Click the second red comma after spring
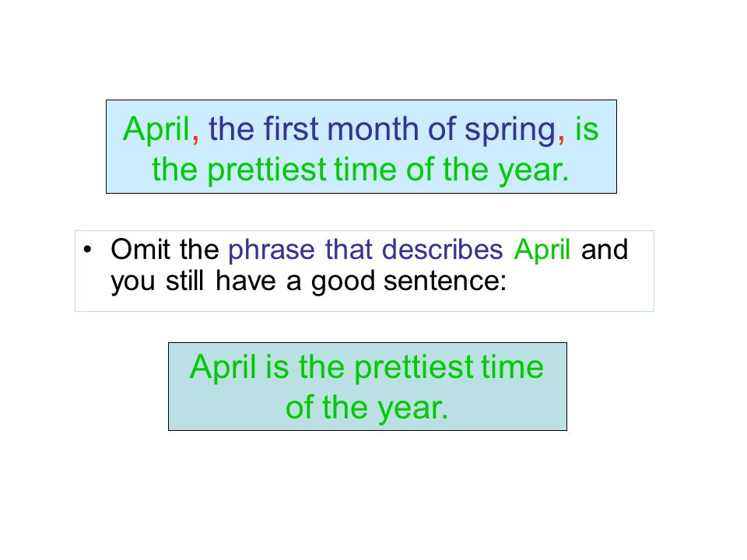The height and width of the screenshot is (560, 747). tap(561, 138)
